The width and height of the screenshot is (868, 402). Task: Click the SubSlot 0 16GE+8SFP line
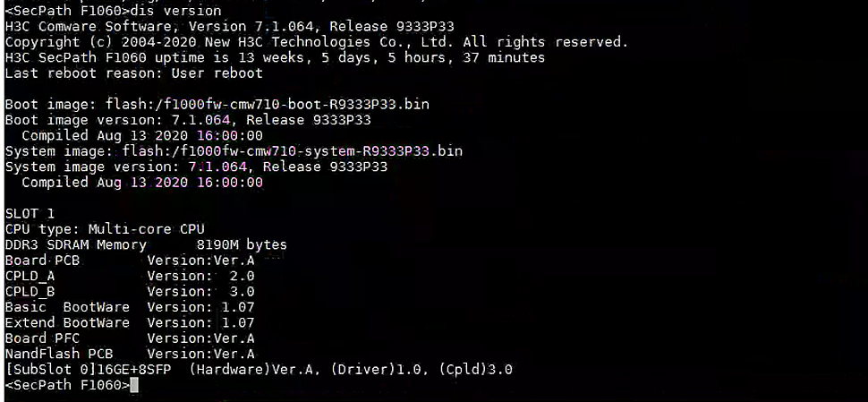click(259, 369)
